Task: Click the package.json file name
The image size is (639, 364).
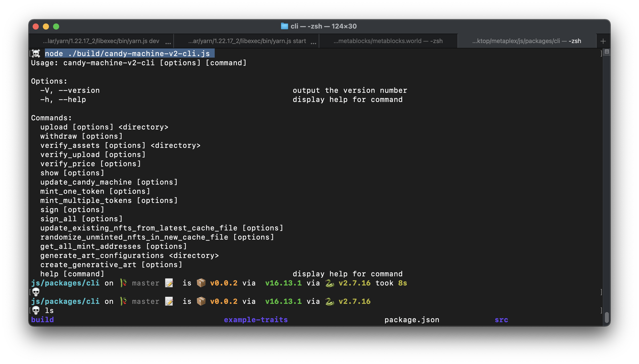Action: pyautogui.click(x=412, y=320)
